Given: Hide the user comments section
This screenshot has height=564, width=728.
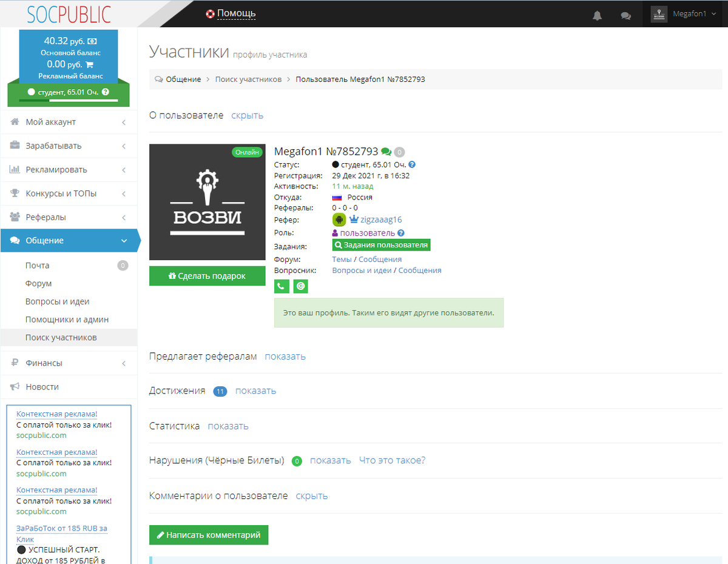Looking at the screenshot, I should pos(312,495).
